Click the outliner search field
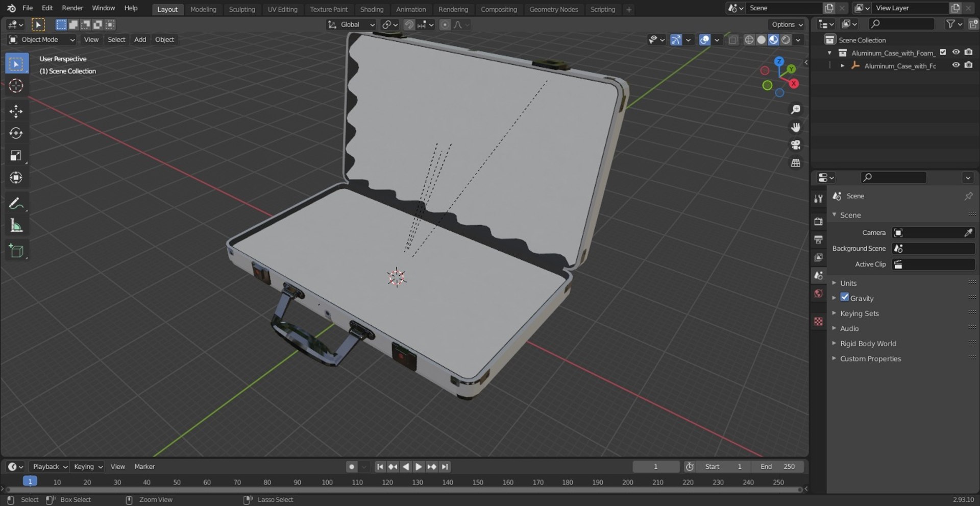The width and height of the screenshot is (980, 506). (x=901, y=24)
